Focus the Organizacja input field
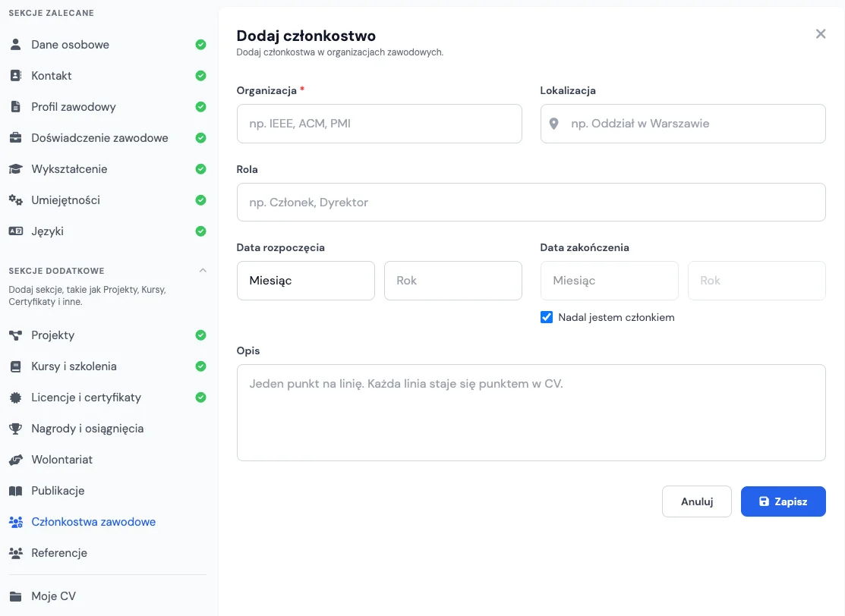 pos(380,124)
